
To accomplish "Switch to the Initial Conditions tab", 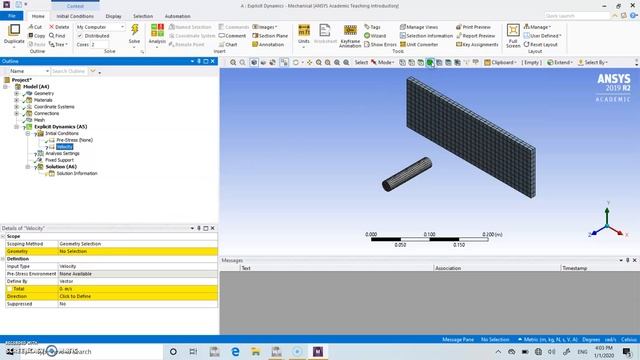I will point(75,16).
